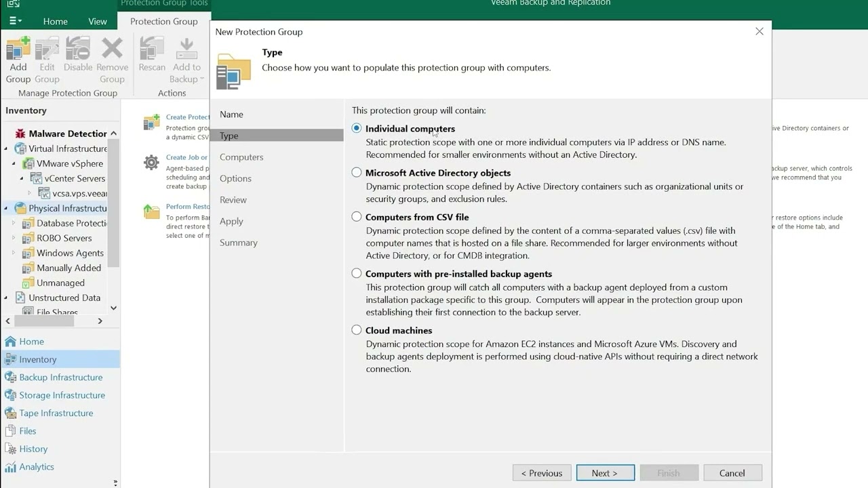The height and width of the screenshot is (488, 868).
Task: Click the inventory tree vertical scrollbar thumb
Action: (x=113, y=203)
